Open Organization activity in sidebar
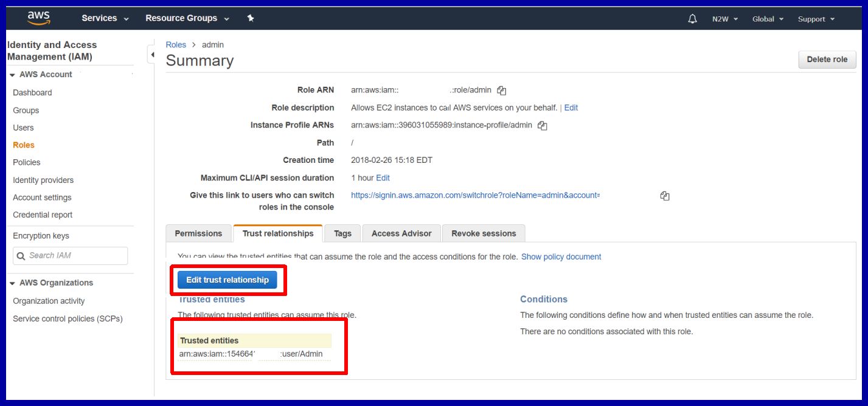 click(49, 301)
